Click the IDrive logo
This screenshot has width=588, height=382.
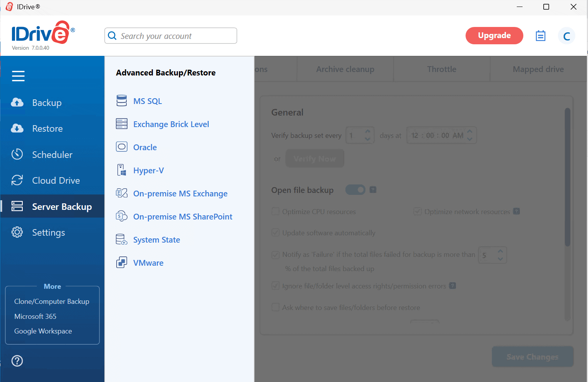pos(43,32)
